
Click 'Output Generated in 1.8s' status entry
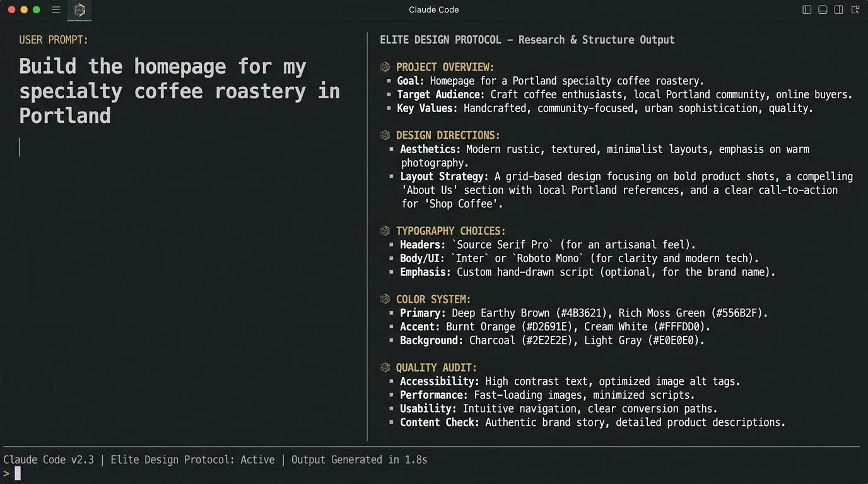(359, 459)
